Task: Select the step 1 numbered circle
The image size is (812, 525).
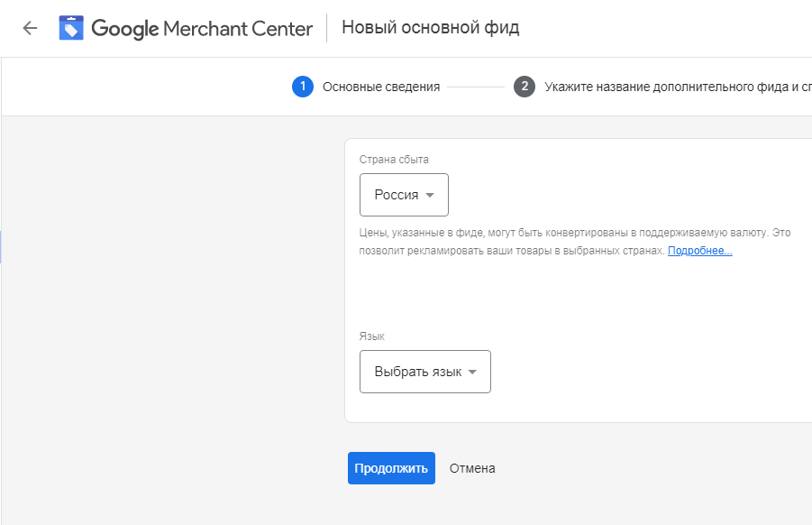Action: point(303,87)
